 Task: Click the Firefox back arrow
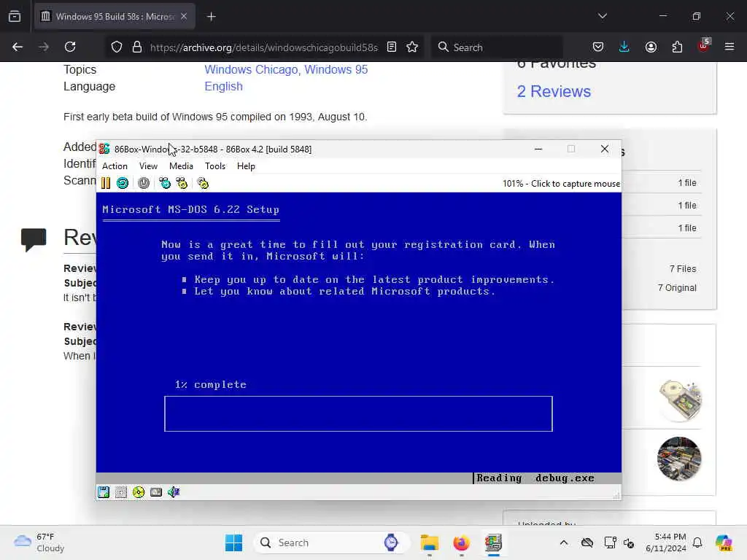18,47
